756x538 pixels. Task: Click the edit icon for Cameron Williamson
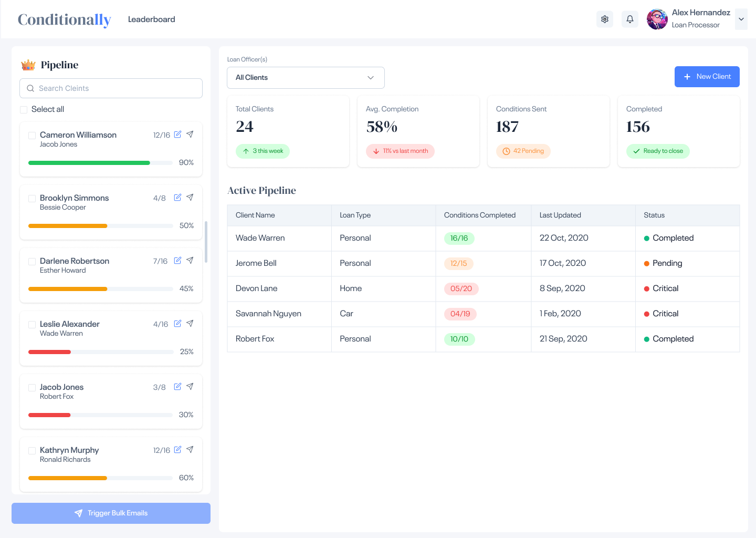(x=177, y=134)
